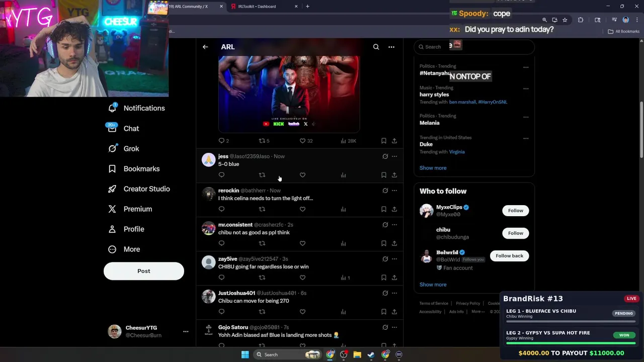Open ARL community options menu
The width and height of the screenshot is (644, 362).
[391, 47]
